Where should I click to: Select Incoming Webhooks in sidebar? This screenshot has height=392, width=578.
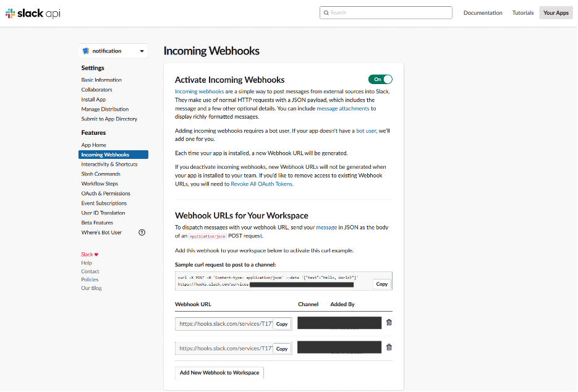113,155
